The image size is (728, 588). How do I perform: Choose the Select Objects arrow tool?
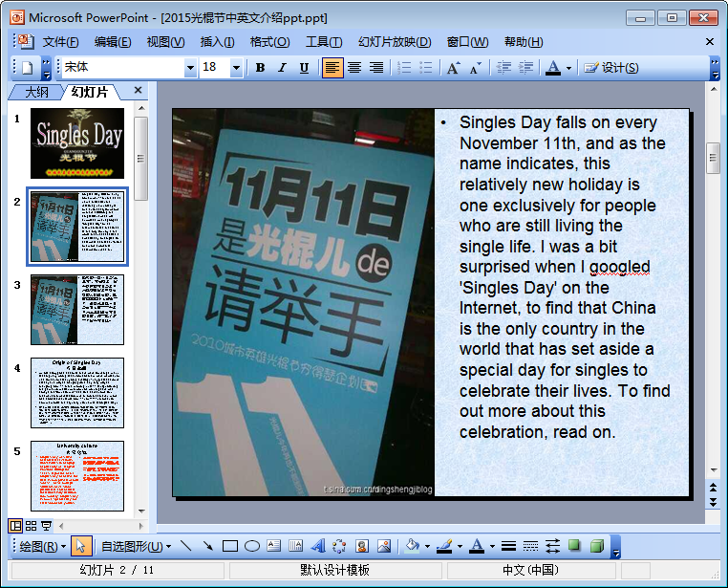click(x=81, y=546)
